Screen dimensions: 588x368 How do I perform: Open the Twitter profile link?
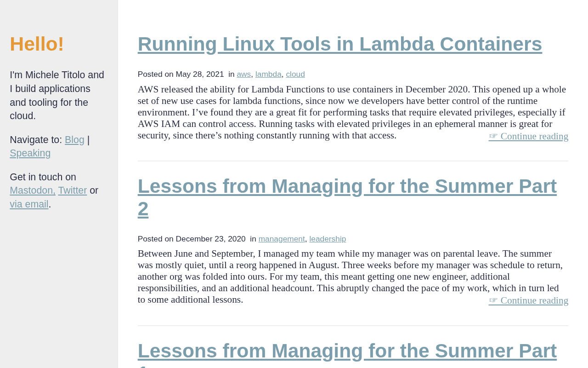click(73, 190)
